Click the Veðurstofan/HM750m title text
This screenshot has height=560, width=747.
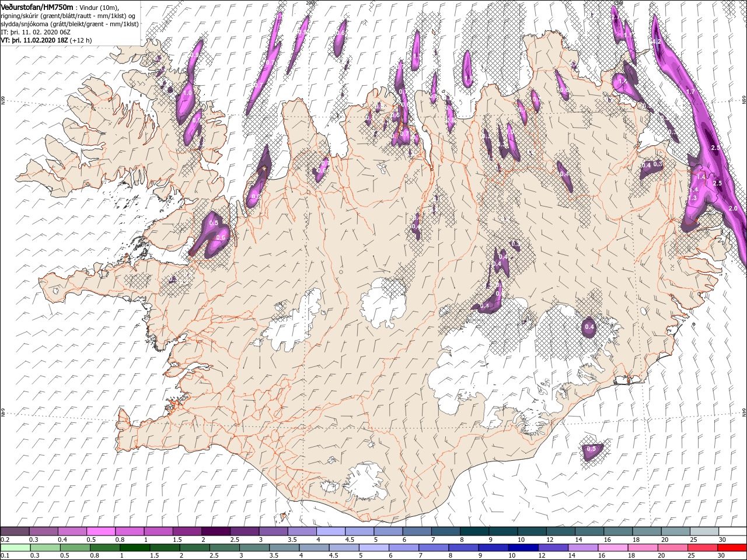(x=37, y=6)
